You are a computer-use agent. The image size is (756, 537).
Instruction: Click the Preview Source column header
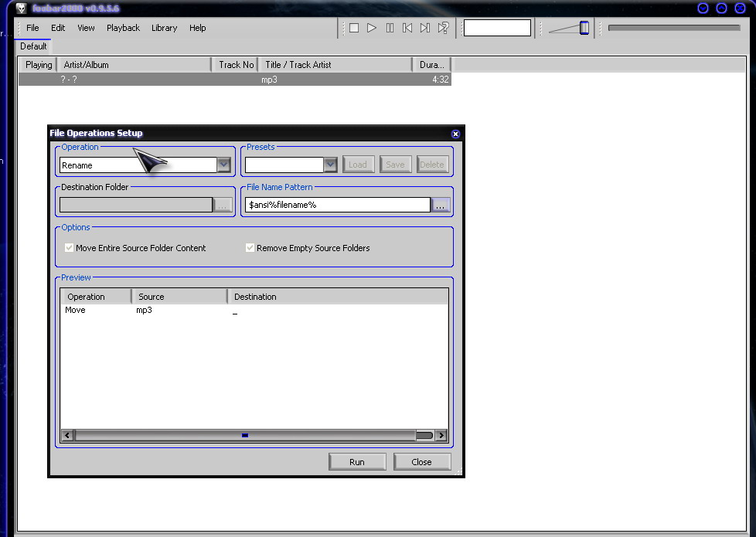[179, 297]
